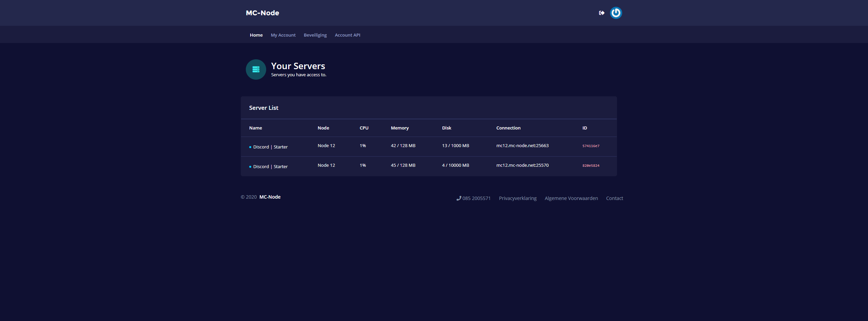868x321 pixels.
Task: Open second Discord | Starter server
Action: point(270,166)
